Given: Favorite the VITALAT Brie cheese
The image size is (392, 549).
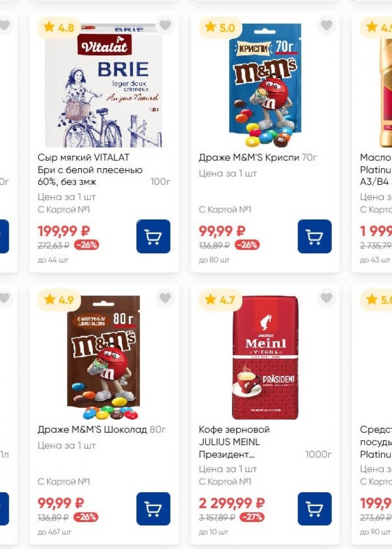Looking at the screenshot, I should tap(165, 25).
